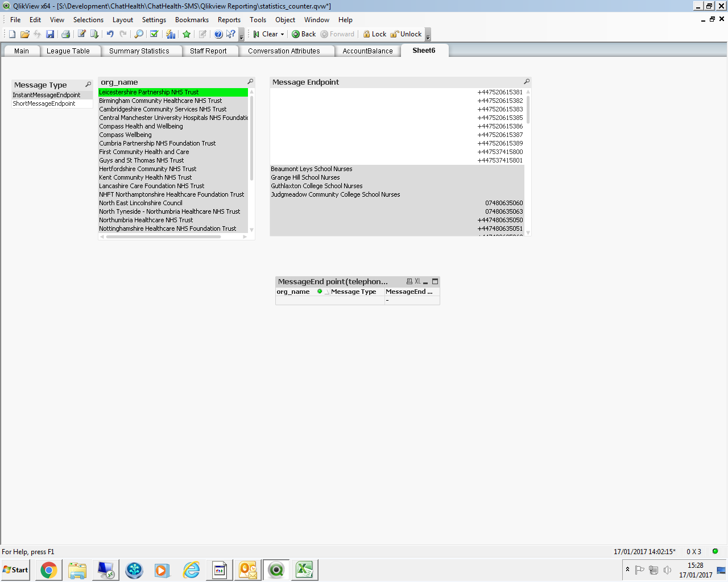Save the document with the floppy disk icon
Viewport: 728px width, 582px height.
click(50, 34)
